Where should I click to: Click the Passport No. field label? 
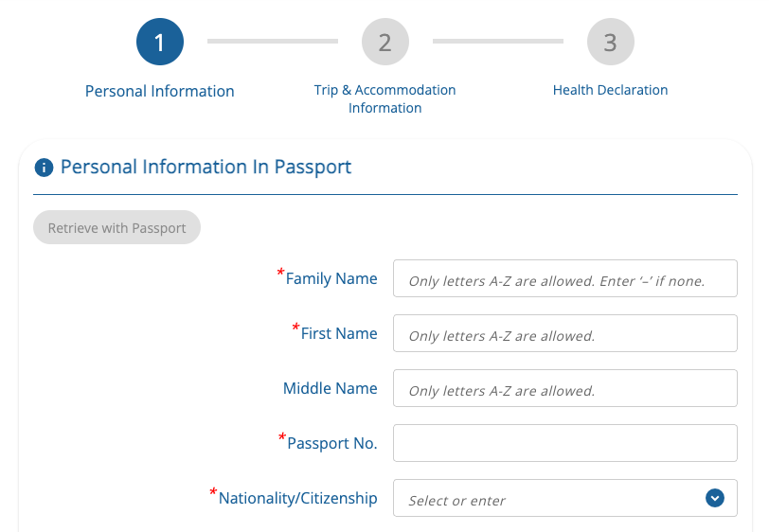click(331, 443)
